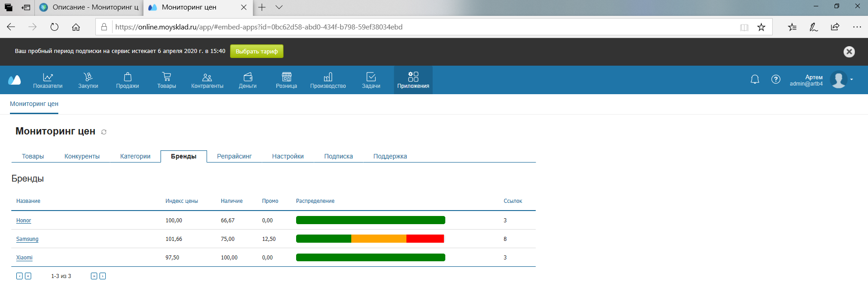This screenshot has height=307, width=868.
Task: Switch to the Репрайсинг tab
Action: [x=234, y=156]
